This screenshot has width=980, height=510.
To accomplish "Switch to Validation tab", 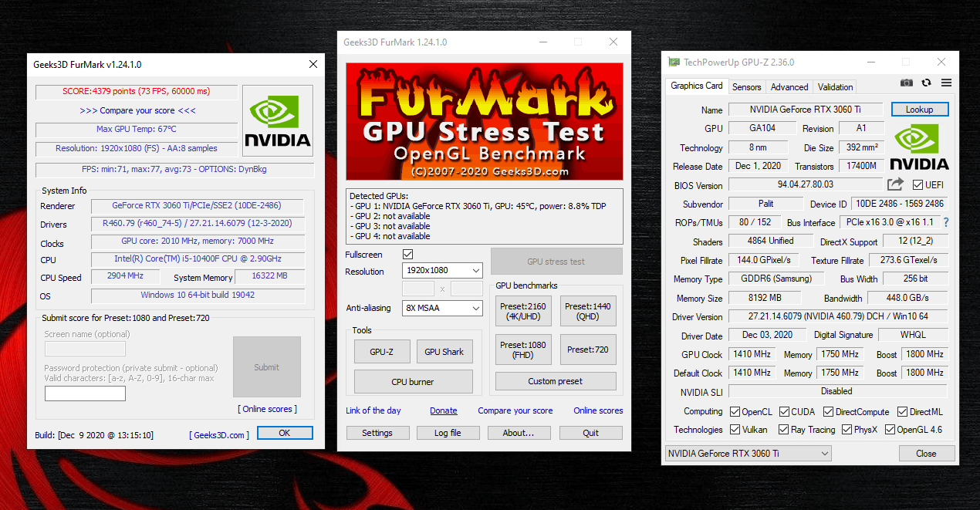I will coord(835,87).
